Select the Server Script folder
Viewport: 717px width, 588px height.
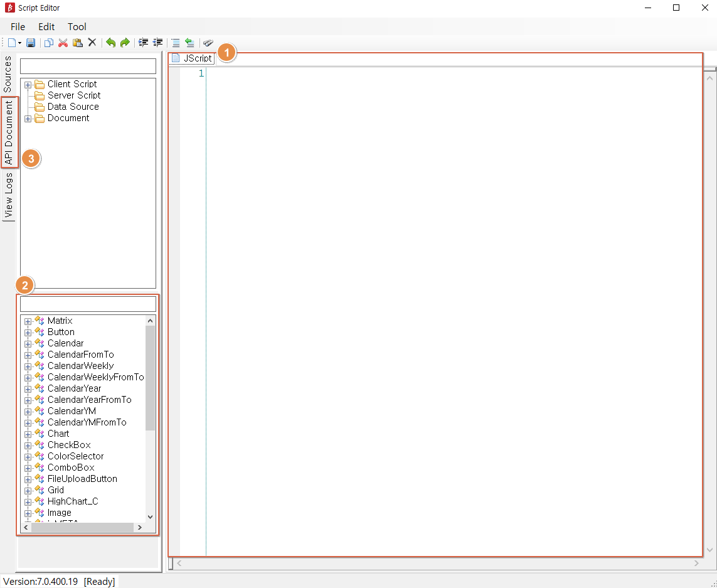[73, 95]
